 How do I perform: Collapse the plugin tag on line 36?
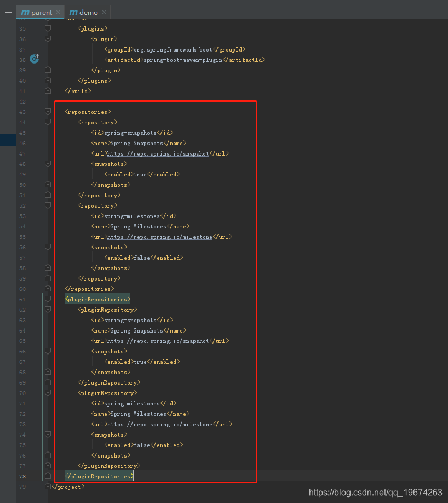click(x=48, y=39)
